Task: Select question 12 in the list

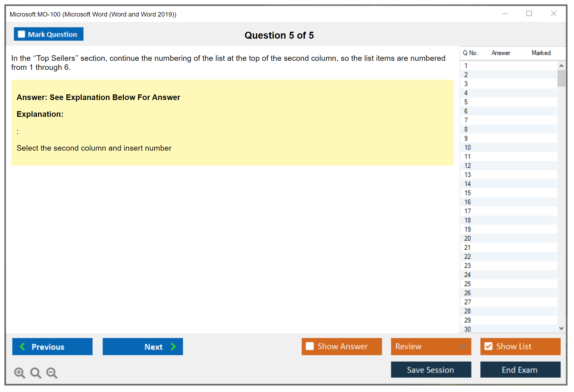Action: pos(467,166)
